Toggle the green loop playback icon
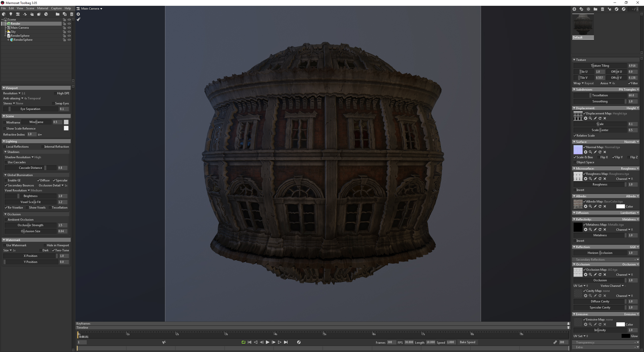The height and width of the screenshot is (352, 644). (244, 342)
